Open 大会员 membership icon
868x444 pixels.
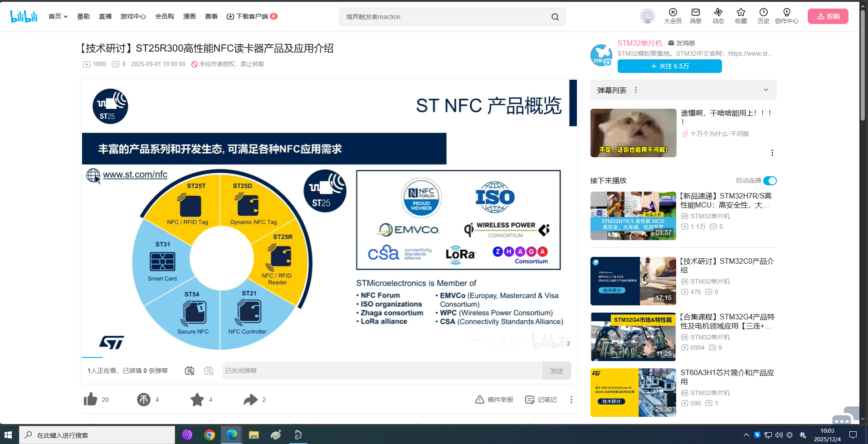click(x=673, y=16)
